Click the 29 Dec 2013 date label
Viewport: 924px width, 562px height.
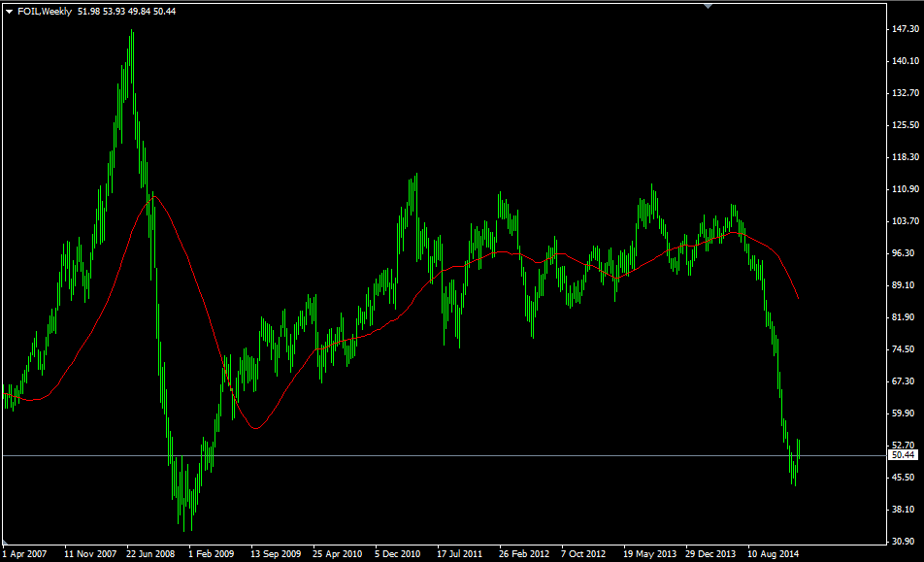pyautogui.click(x=710, y=554)
